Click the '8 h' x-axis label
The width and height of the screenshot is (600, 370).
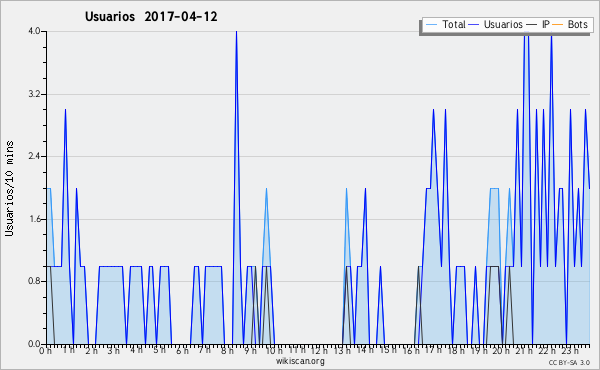click(227, 351)
